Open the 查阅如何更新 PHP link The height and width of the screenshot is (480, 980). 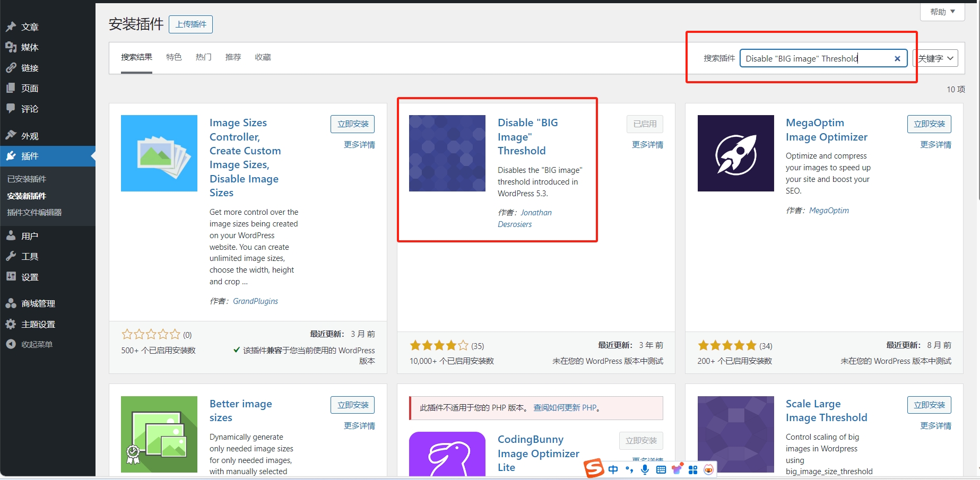coord(565,408)
